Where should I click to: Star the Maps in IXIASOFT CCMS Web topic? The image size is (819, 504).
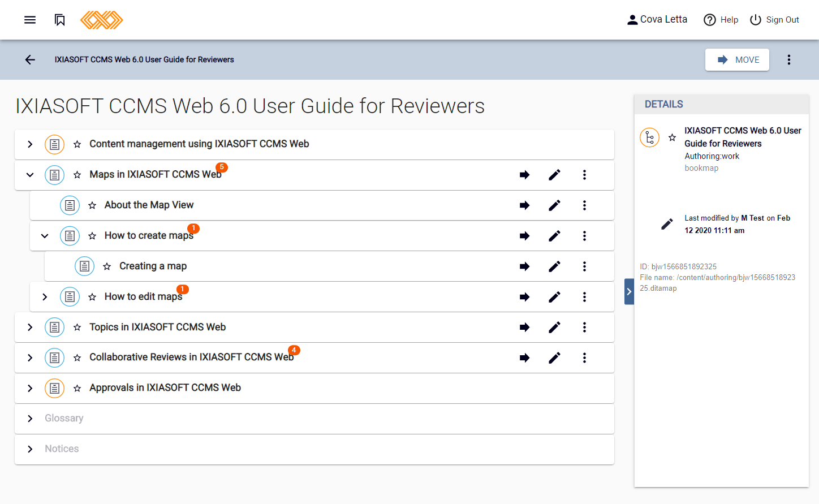(77, 175)
